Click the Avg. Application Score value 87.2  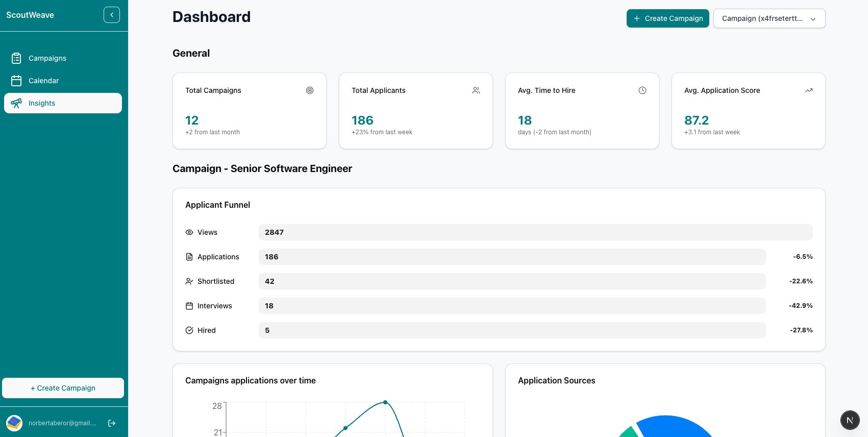pyautogui.click(x=697, y=120)
